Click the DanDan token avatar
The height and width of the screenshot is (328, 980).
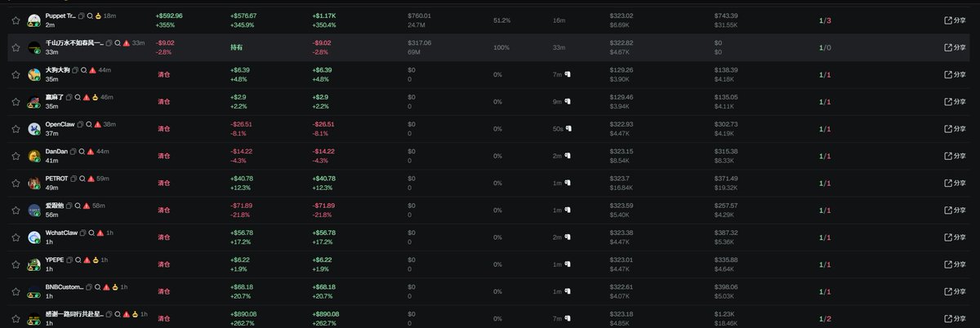[34, 156]
